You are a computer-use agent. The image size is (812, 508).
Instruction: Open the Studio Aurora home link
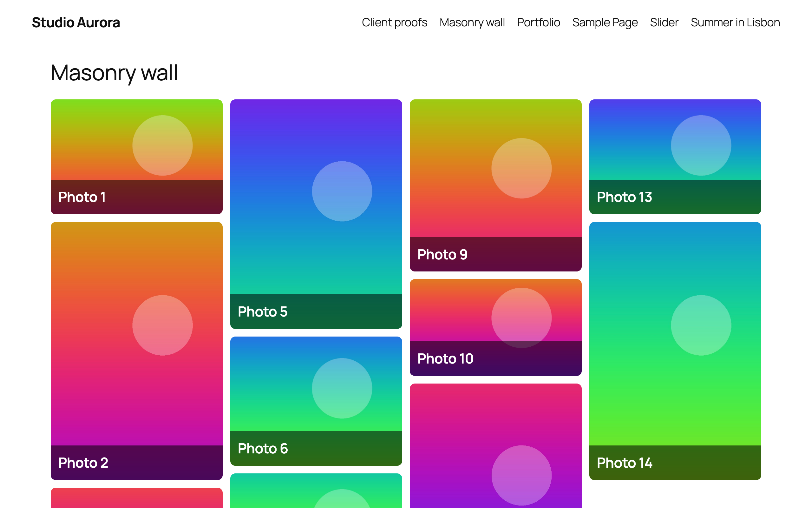pos(76,23)
